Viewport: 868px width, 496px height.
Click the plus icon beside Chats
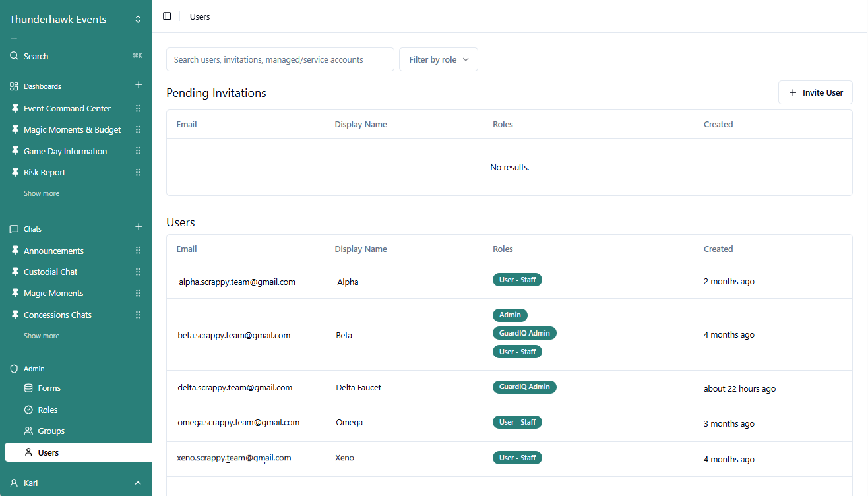pyautogui.click(x=139, y=228)
